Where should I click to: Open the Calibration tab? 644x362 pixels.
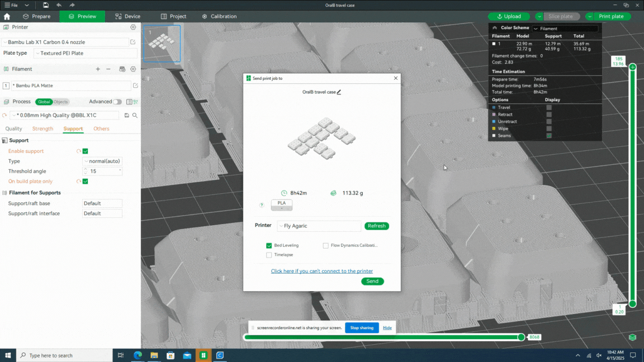coord(219,16)
